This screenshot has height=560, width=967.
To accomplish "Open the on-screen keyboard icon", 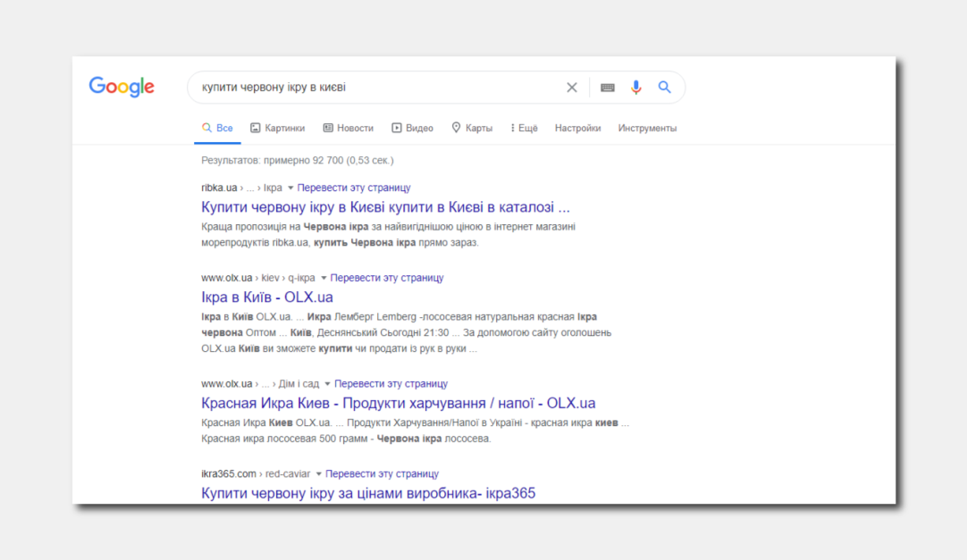I will coord(608,88).
